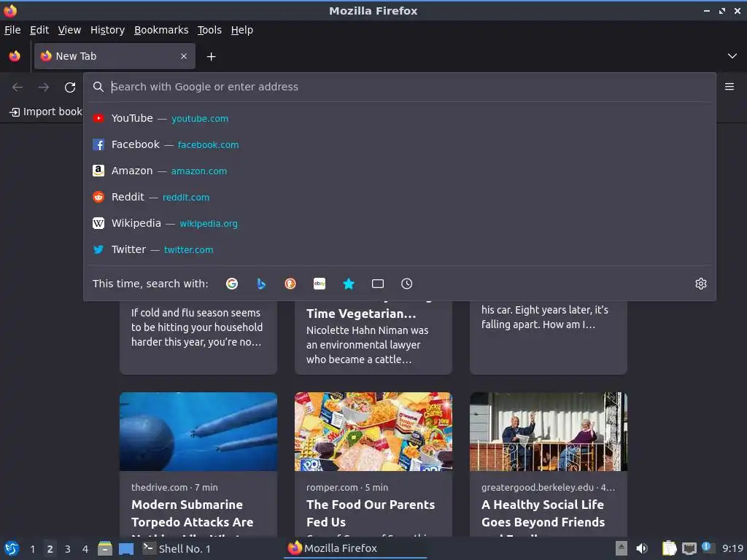
Task: Go back with the back arrow
Action: tap(18, 87)
